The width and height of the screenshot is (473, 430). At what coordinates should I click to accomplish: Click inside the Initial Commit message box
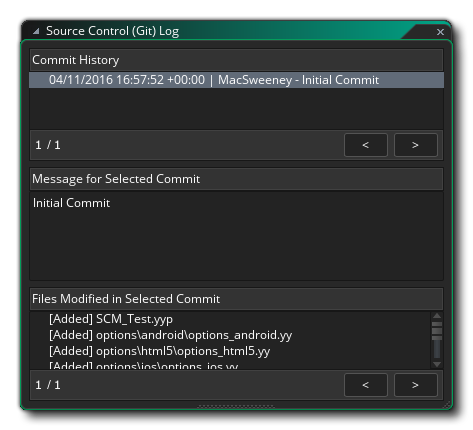coord(236,236)
